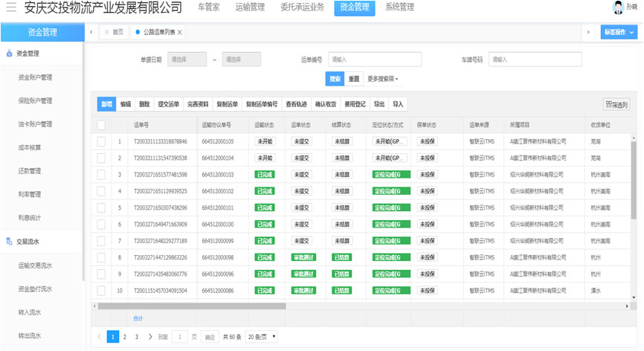Image resolution: width=644 pixels, height=351 pixels.
Task: Open 成本核算 in sidebar
Action: coord(29,147)
